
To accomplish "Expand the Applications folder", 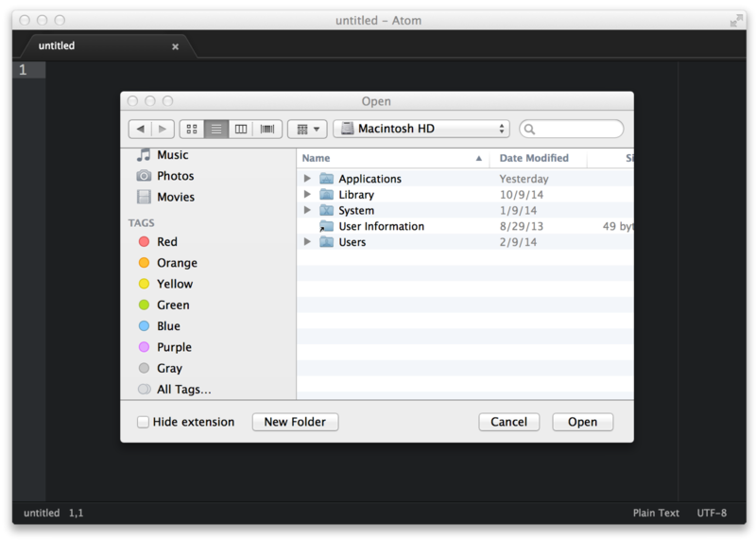I will tap(307, 179).
